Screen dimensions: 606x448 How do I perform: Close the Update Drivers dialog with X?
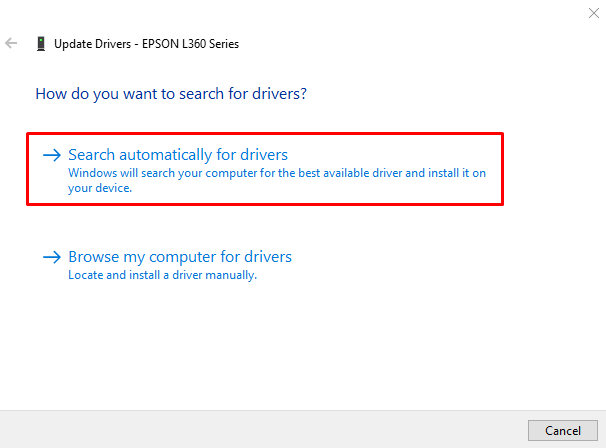pos(594,13)
